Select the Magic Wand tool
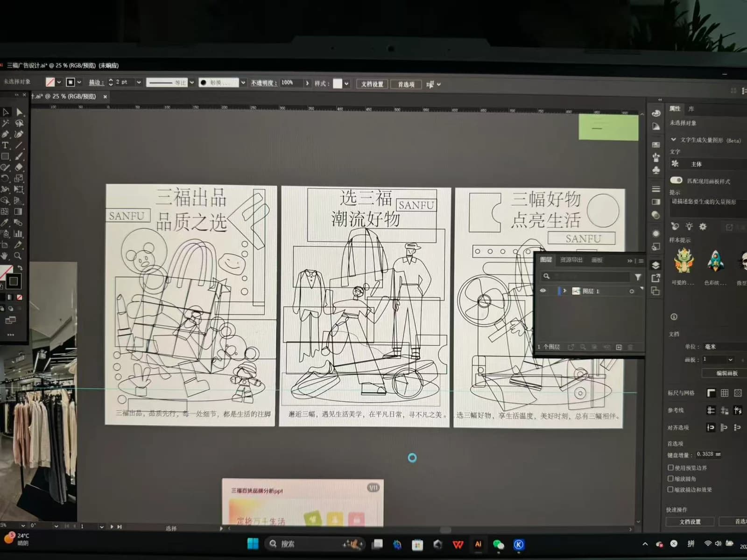The height and width of the screenshot is (560, 747). (x=6, y=123)
